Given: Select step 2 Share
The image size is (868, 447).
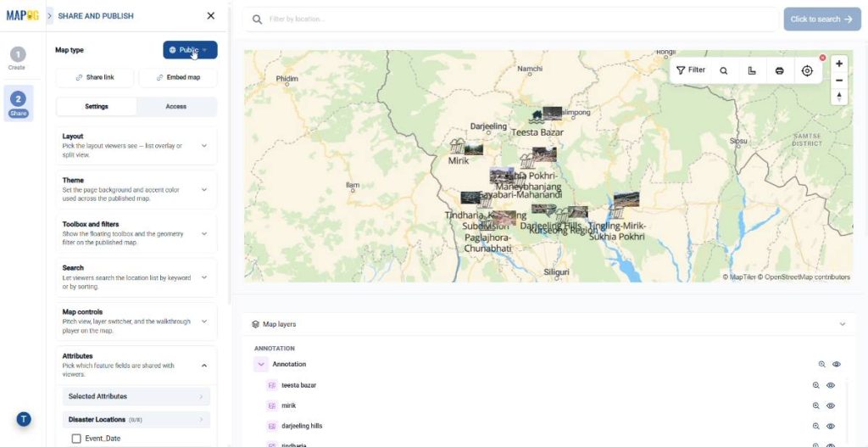Looking at the screenshot, I should click(19, 103).
